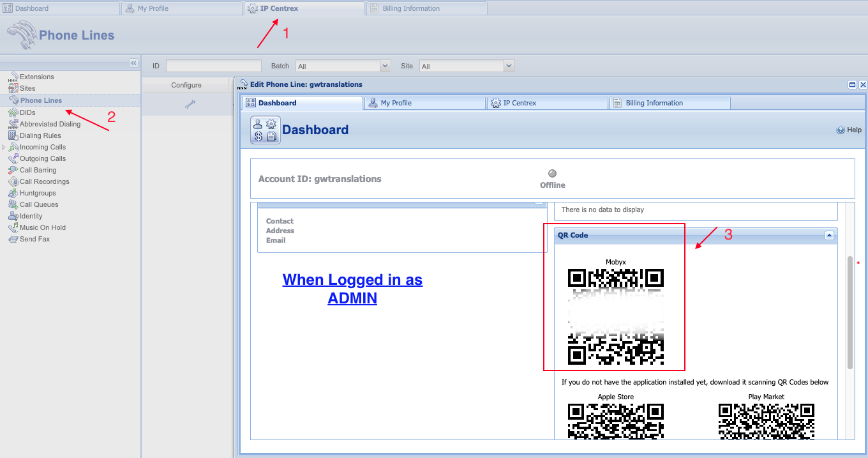Click the Configure column header

coord(186,85)
